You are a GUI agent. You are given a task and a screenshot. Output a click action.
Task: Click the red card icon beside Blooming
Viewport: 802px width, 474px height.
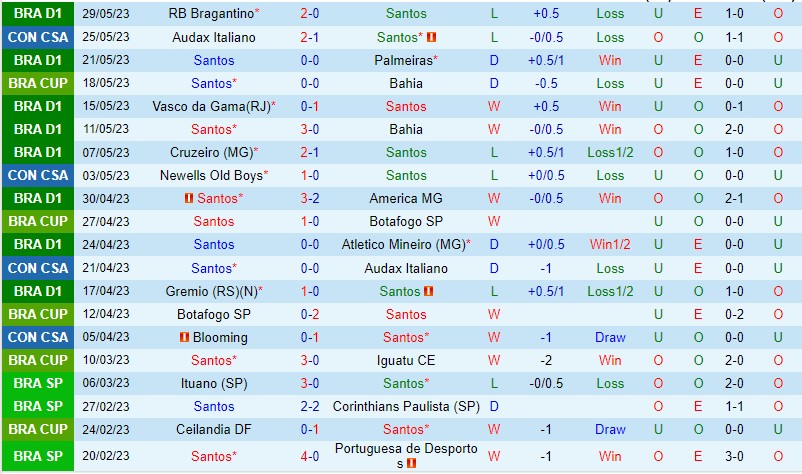tap(184, 337)
